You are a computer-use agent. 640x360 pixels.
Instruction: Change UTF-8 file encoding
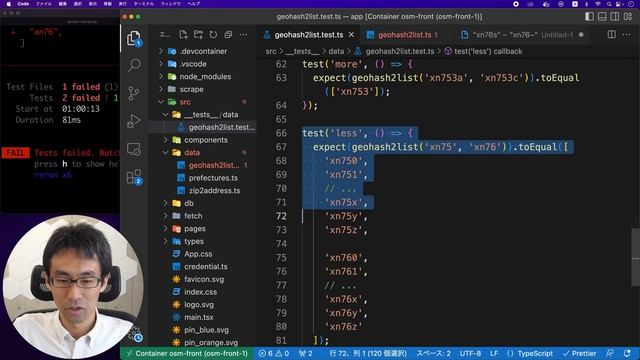[x=470, y=353]
